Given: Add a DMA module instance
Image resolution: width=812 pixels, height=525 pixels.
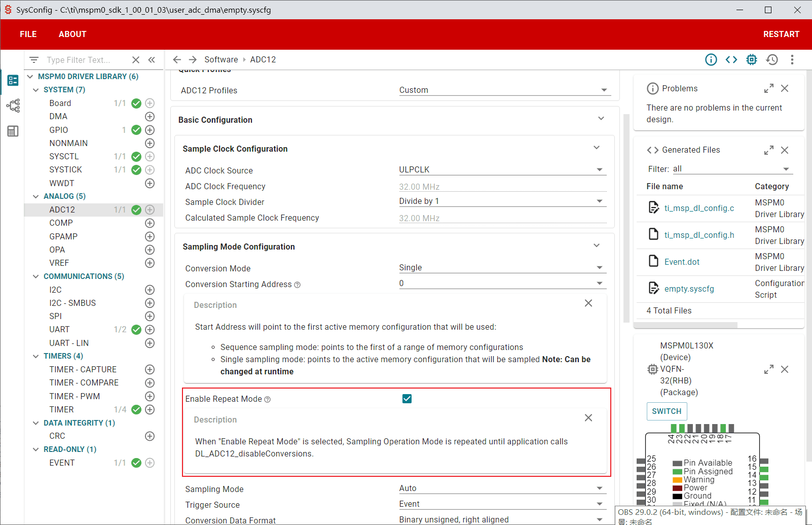Looking at the screenshot, I should (x=150, y=116).
